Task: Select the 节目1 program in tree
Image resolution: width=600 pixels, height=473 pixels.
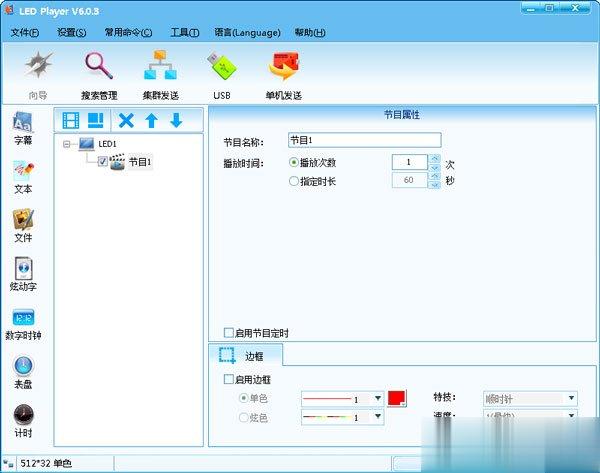Action: coord(140,162)
